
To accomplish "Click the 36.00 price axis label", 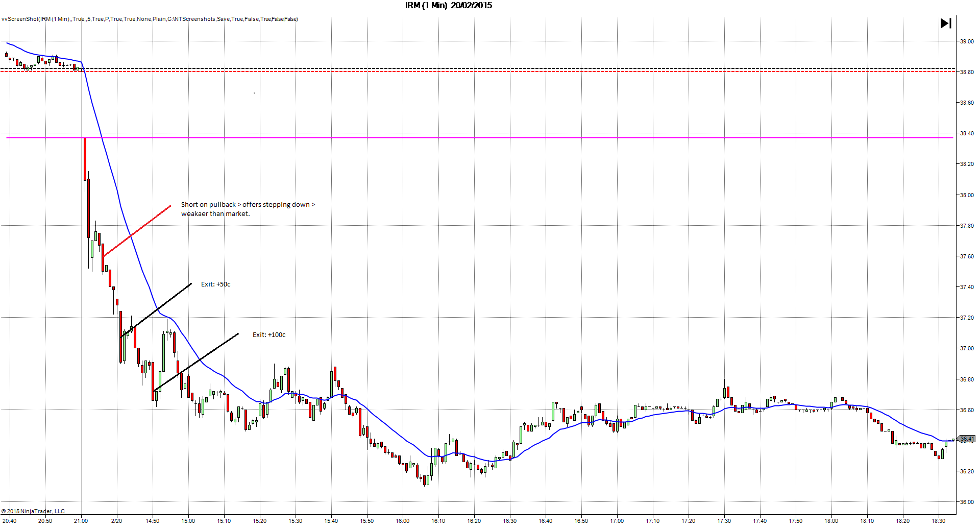I will coord(967,502).
